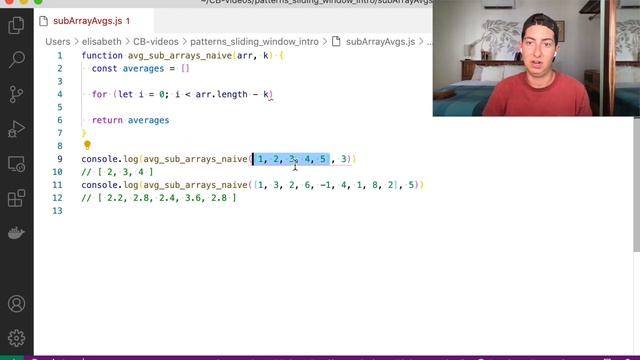Screen dimensions: 640x360
Task: Open the Extensions view
Action: (x=16, y=198)
